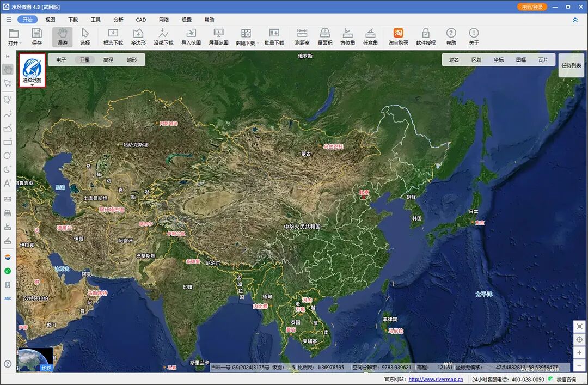The height and width of the screenshot is (385, 588).
Task: Expand the left sidebar with double arrow
Action: (8, 56)
